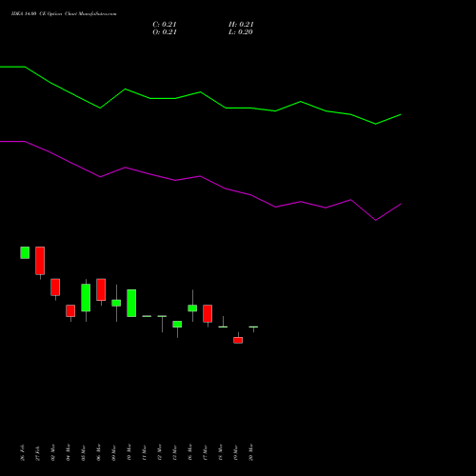This screenshot has width=476, height=476.
Task: Click the green upper band line
Action: 201,92
